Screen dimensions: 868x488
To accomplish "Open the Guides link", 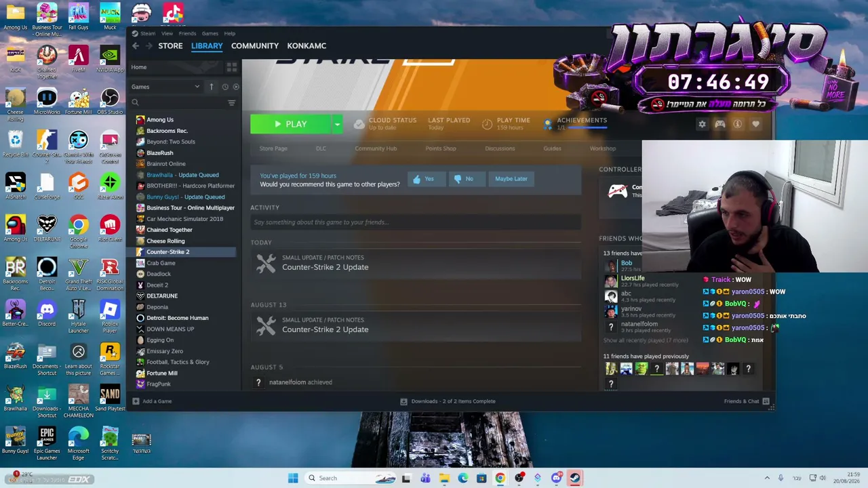I will pyautogui.click(x=552, y=148).
